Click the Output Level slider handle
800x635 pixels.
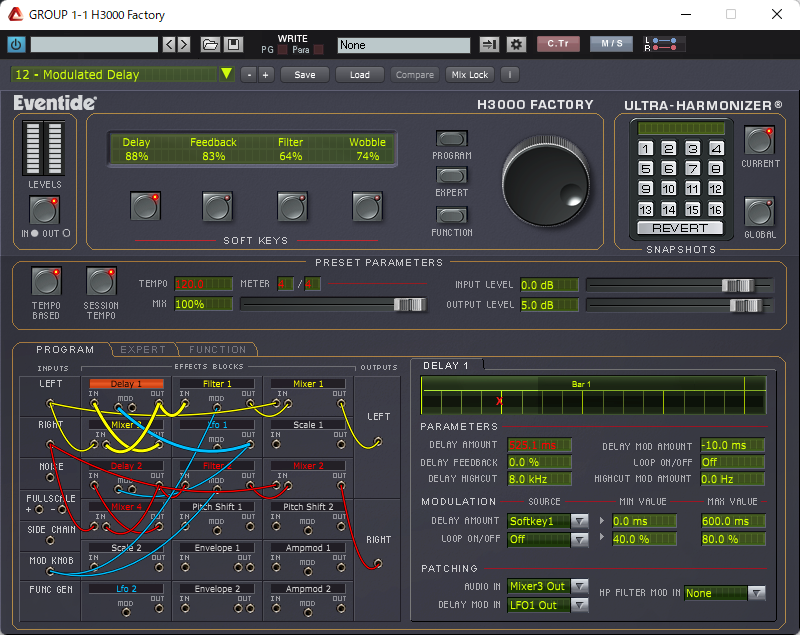tap(746, 305)
